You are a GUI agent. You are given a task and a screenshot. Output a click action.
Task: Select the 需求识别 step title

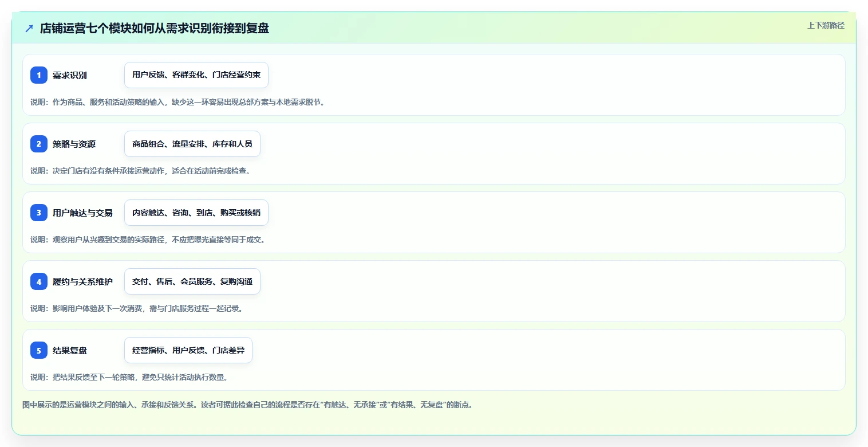point(70,75)
